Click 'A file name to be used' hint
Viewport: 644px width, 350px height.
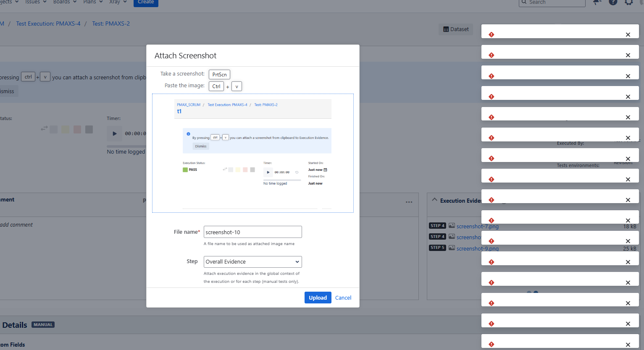coord(249,244)
